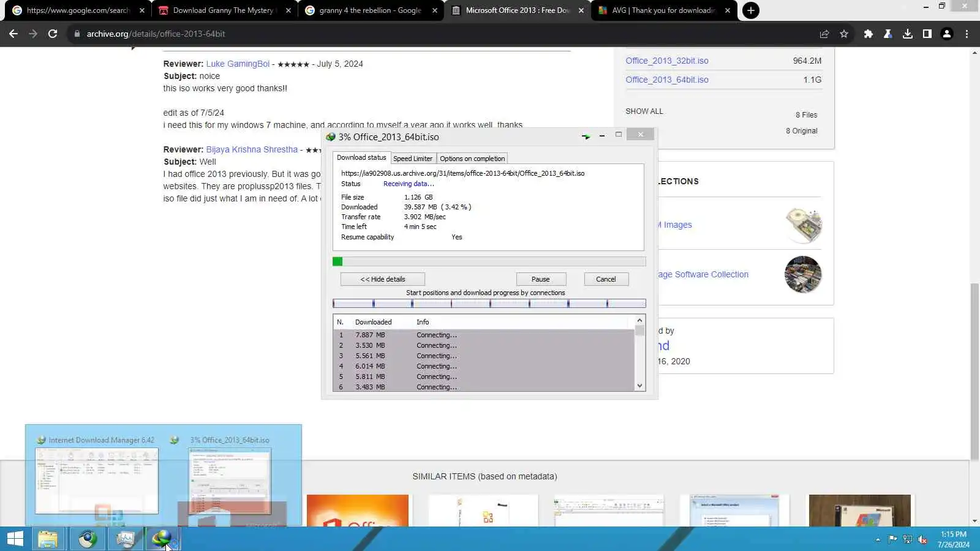
Task: Click the muted volume tray icon
Action: click(922, 539)
